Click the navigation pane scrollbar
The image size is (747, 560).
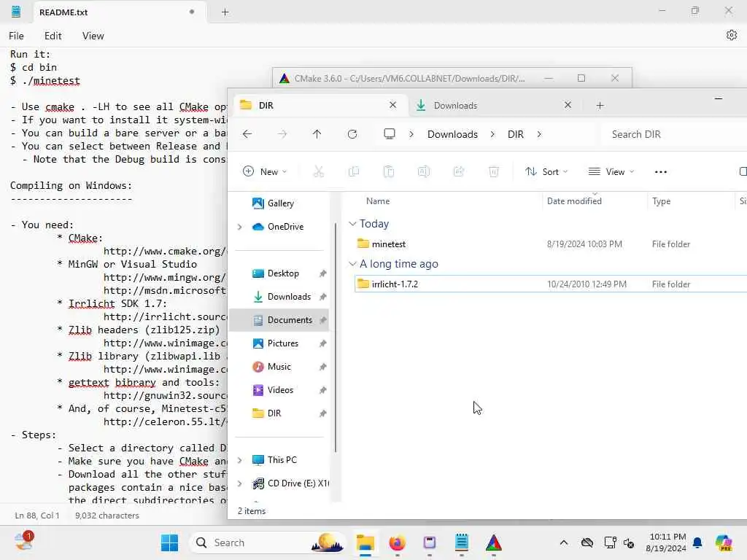tap(336, 337)
